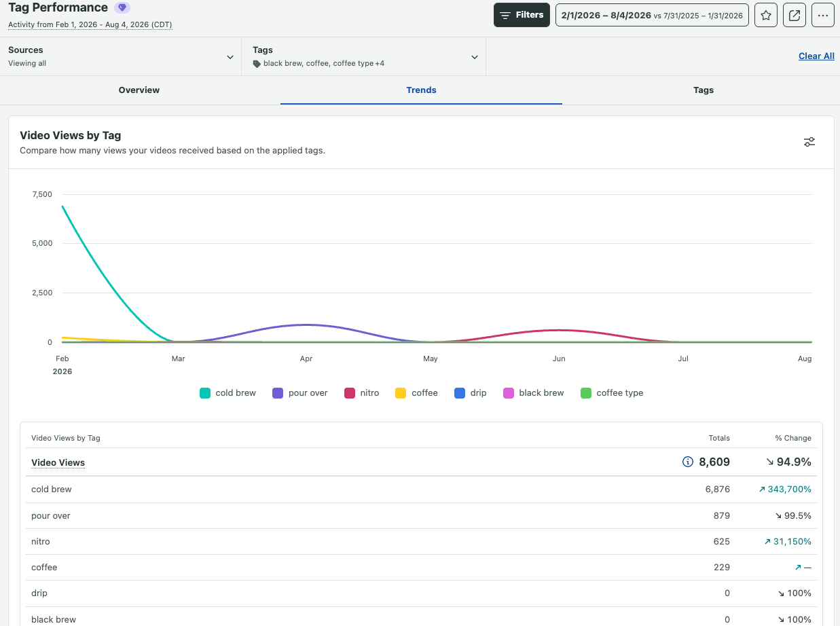Open chart settings sliders icon
Screen dimensions: 840x626
(x=809, y=142)
